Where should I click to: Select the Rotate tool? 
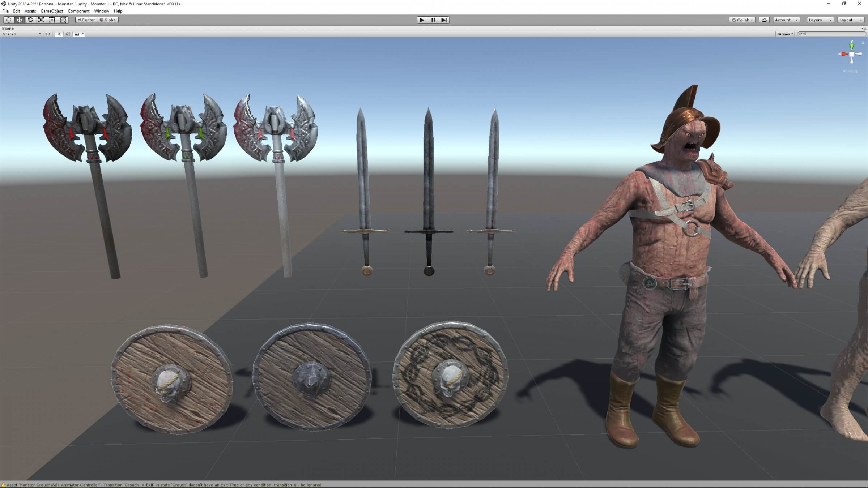pos(30,20)
